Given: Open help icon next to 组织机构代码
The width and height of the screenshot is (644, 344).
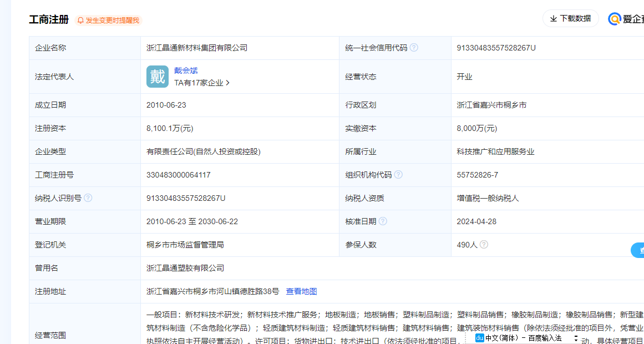Looking at the screenshot, I should click(398, 175).
